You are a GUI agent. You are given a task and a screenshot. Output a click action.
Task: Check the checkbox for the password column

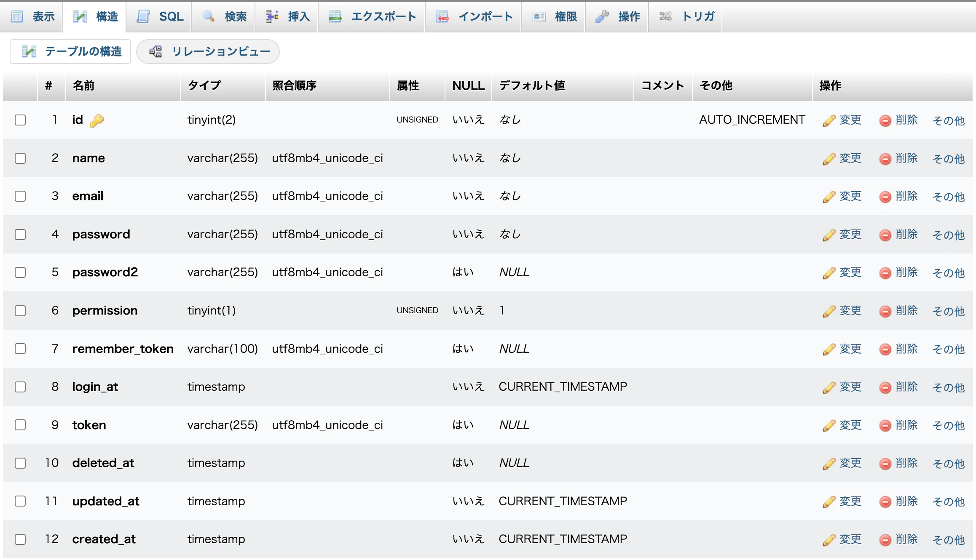click(x=20, y=235)
